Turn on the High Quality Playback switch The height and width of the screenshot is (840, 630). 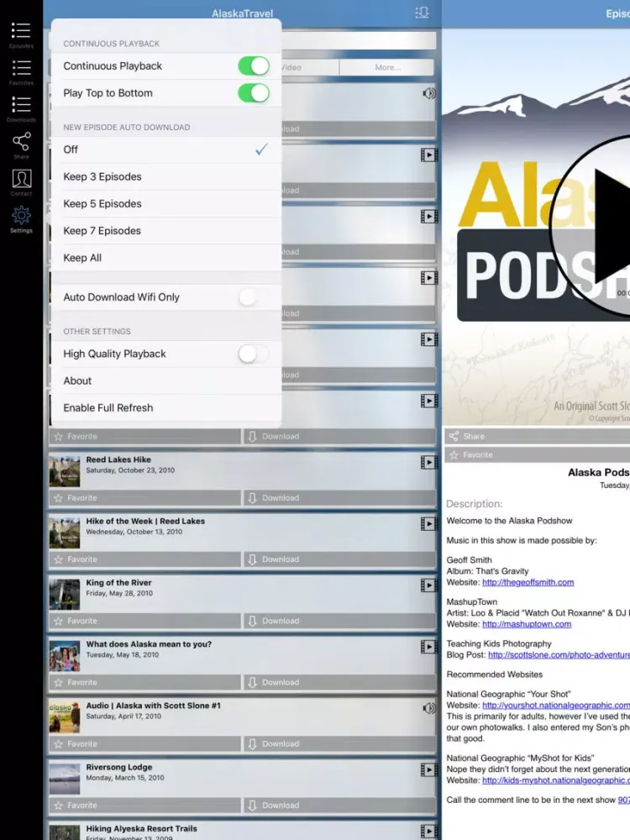point(254,354)
